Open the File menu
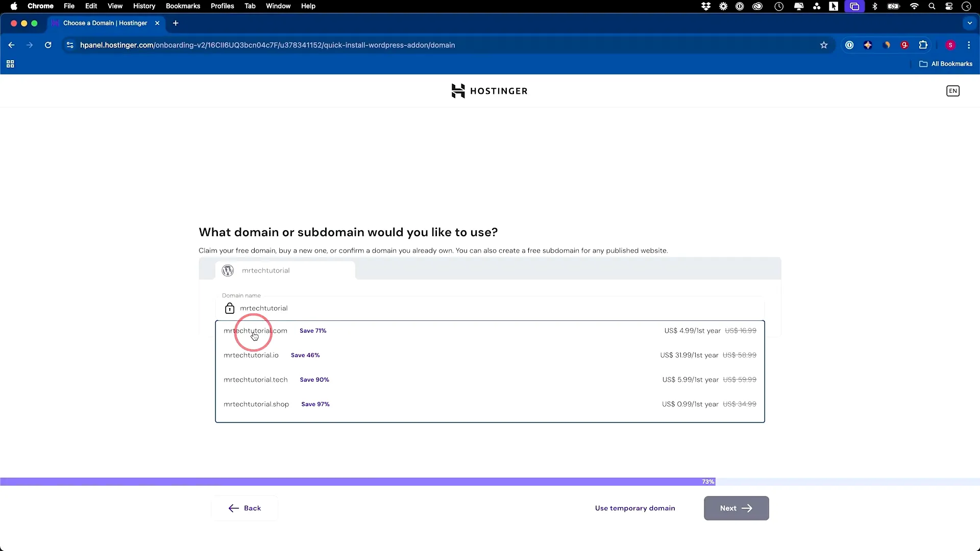Viewport: 980px width, 551px height. click(x=69, y=6)
